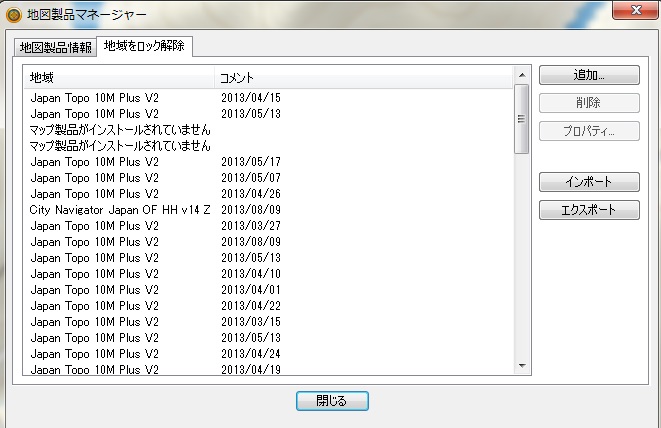661x428 pixels.
Task: Close the 地図製品マネージャー window
Action: tap(636, 10)
